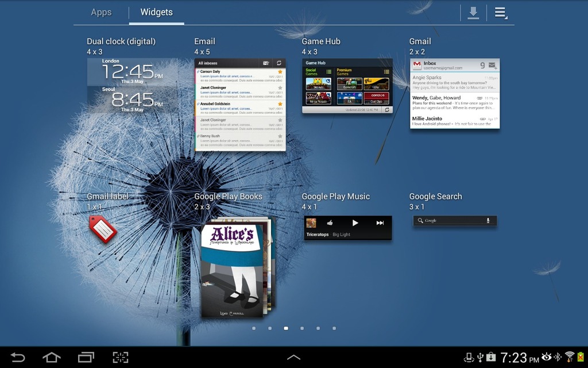Tap the Bluetooth status icon
588x368 pixels.
pos(558,356)
